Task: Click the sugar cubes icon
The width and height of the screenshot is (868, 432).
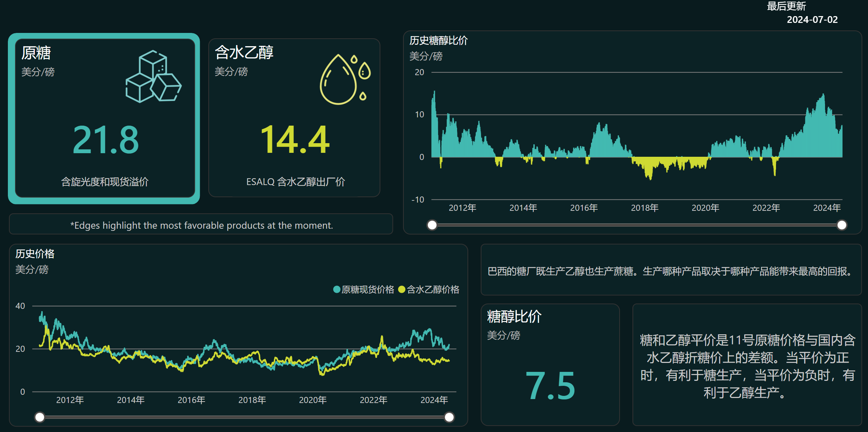Action: (153, 77)
